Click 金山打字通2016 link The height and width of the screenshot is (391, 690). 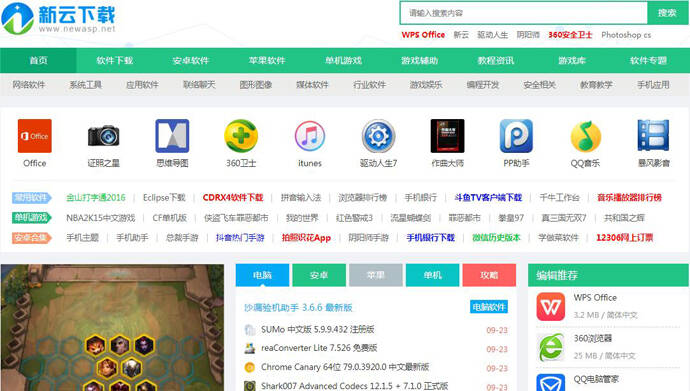(96, 197)
